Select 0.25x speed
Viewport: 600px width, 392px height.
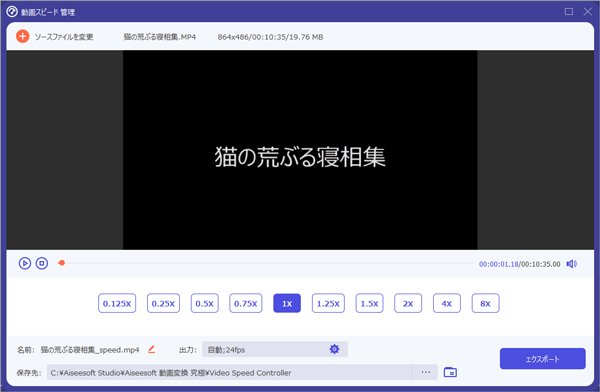[163, 303]
